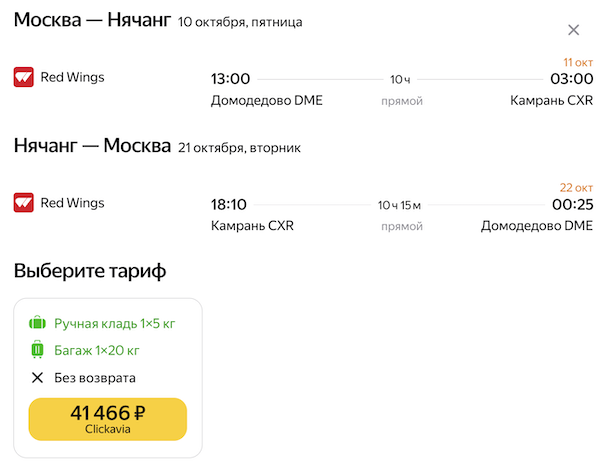Image resolution: width=600 pixels, height=465 pixels.
Task: Click the 13:00 departure time
Action: click(x=231, y=79)
